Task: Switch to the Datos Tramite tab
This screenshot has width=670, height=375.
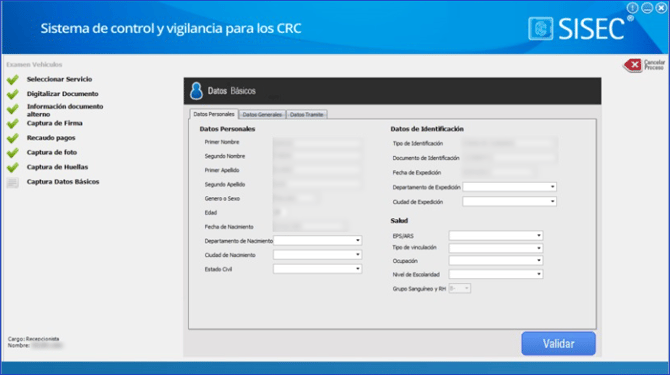Action: (x=306, y=114)
